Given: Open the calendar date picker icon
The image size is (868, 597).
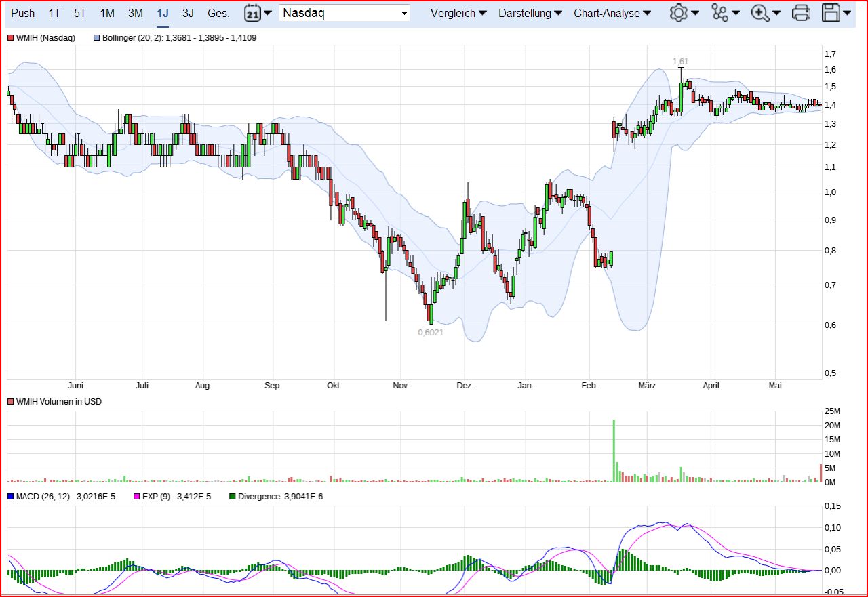Looking at the screenshot, I should click(x=253, y=13).
